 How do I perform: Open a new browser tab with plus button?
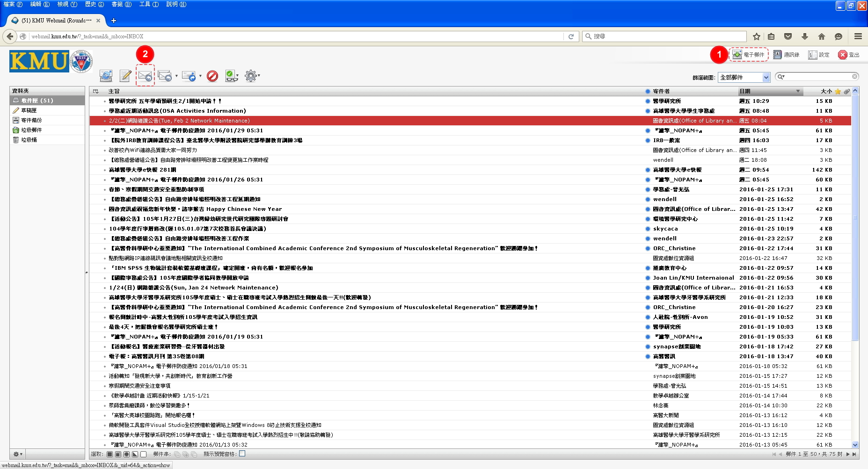pyautogui.click(x=114, y=21)
